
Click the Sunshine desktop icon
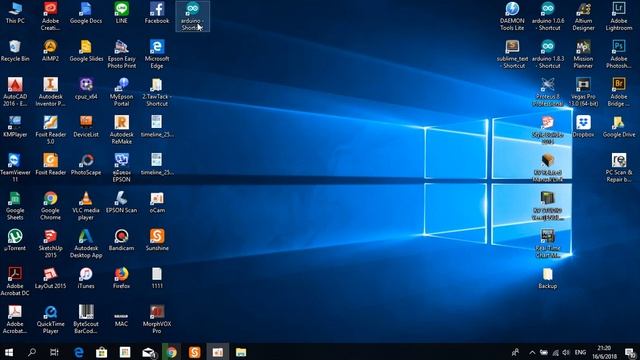pyautogui.click(x=157, y=240)
